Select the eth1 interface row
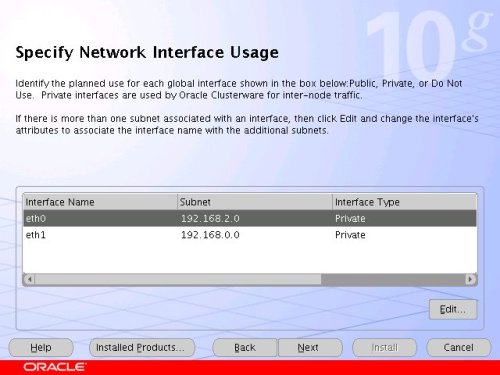The height and width of the screenshot is (375, 500). click(x=250, y=235)
